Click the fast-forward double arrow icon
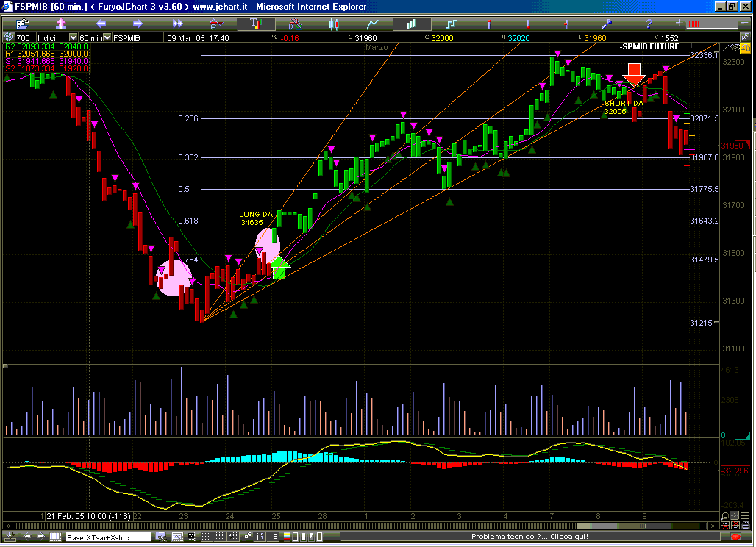This screenshot has width=756, height=547. [x=176, y=24]
